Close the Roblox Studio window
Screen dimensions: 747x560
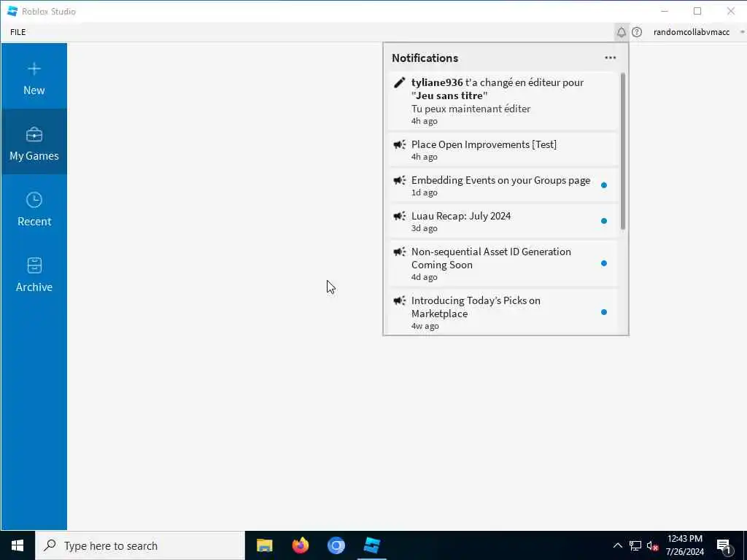[x=730, y=11]
